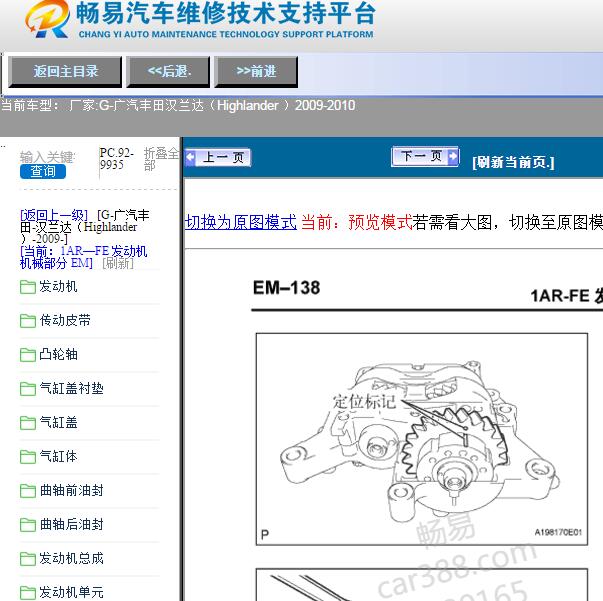Click the folder icon beside 传动皮带
The image size is (603, 601).
tap(28, 321)
